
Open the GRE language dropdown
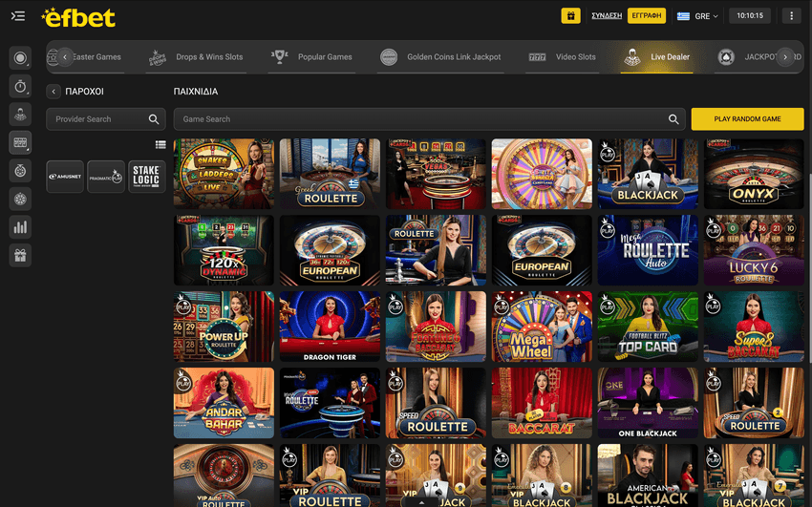(697, 16)
